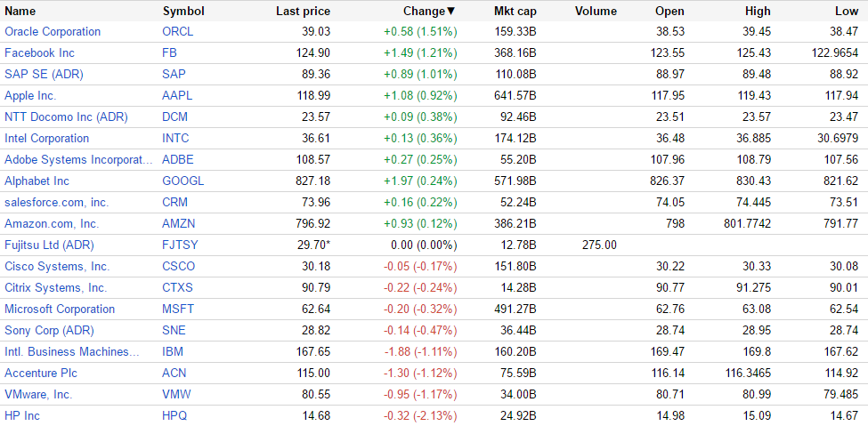The image size is (868, 426).
Task: Sort by the Volume column header
Action: pyautogui.click(x=596, y=11)
